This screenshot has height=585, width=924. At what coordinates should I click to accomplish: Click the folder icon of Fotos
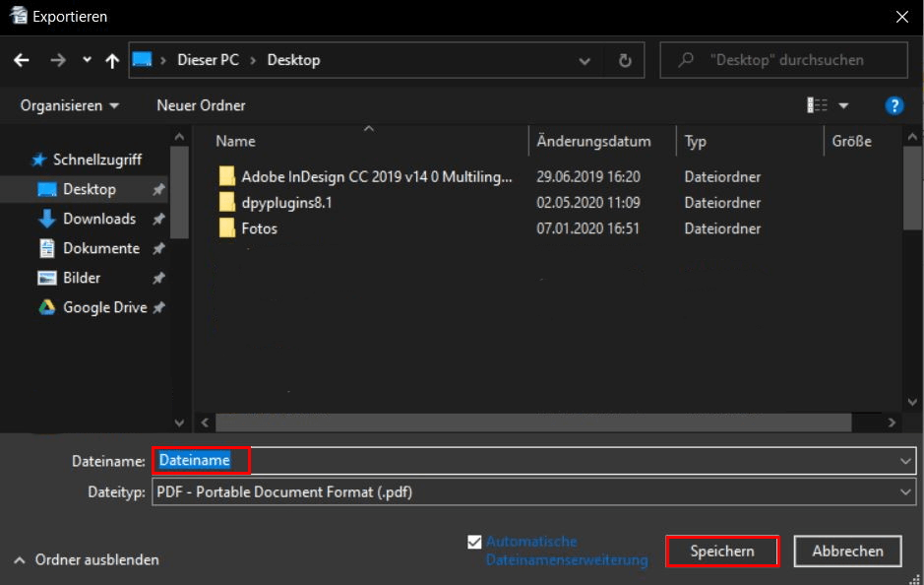click(227, 227)
